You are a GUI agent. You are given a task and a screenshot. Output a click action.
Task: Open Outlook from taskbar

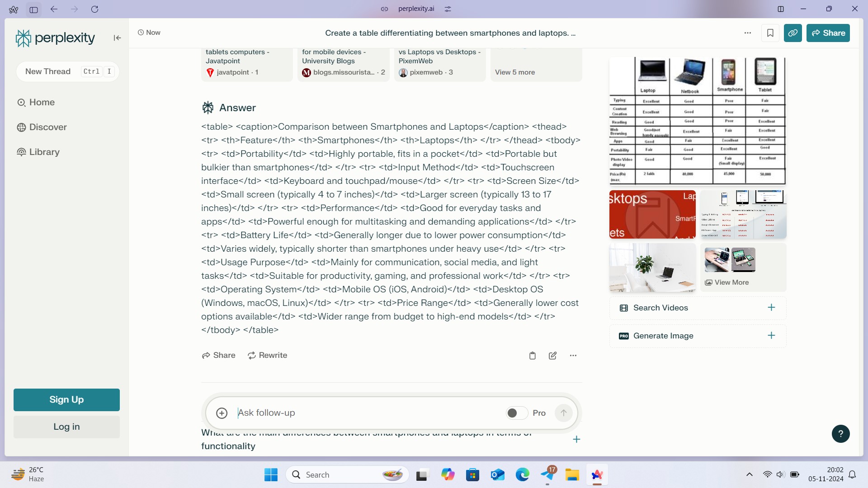(x=497, y=475)
